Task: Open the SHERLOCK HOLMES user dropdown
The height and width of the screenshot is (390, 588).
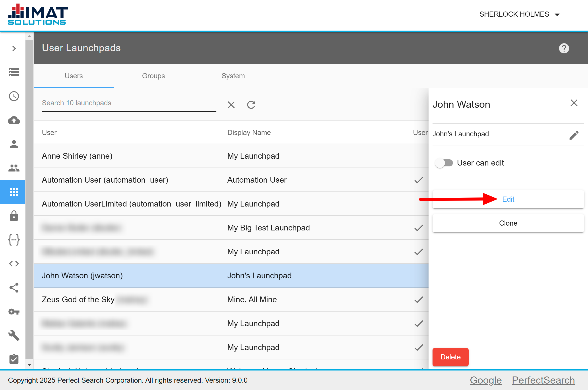Action: click(x=519, y=14)
